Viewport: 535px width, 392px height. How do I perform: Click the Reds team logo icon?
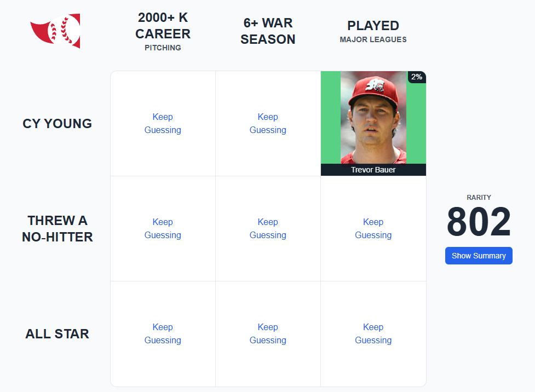coord(55,31)
